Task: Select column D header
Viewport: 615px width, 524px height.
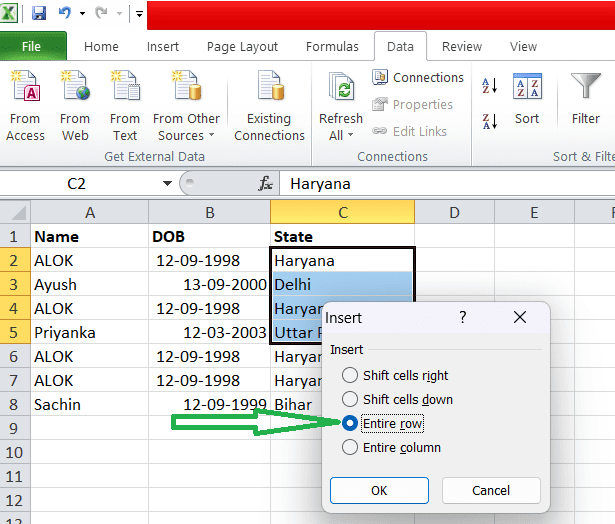Action: point(454,212)
